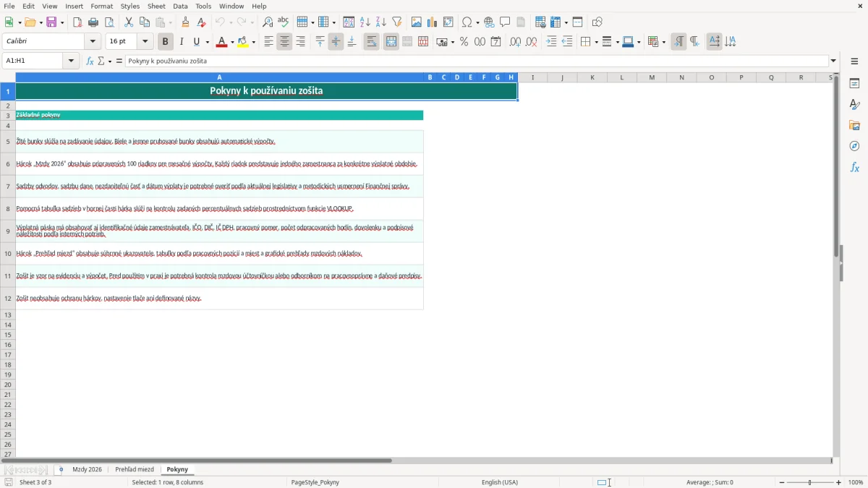Open the font name dropdown
Viewport: 868px width, 488px height.
(93, 42)
